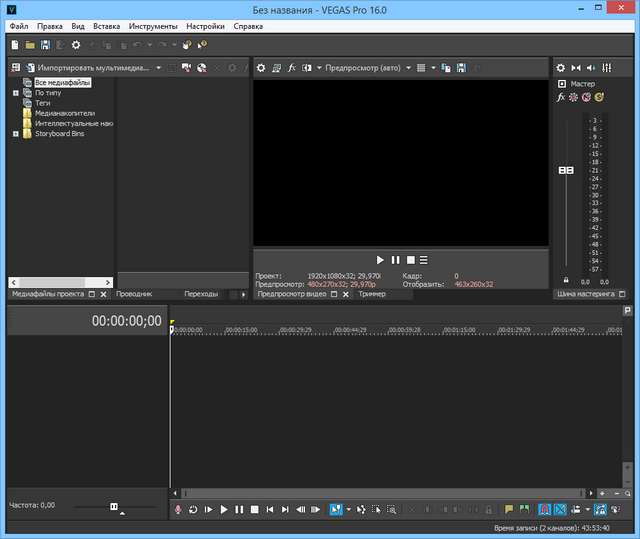Click the Open folder icon in main toolbar

click(x=30, y=45)
